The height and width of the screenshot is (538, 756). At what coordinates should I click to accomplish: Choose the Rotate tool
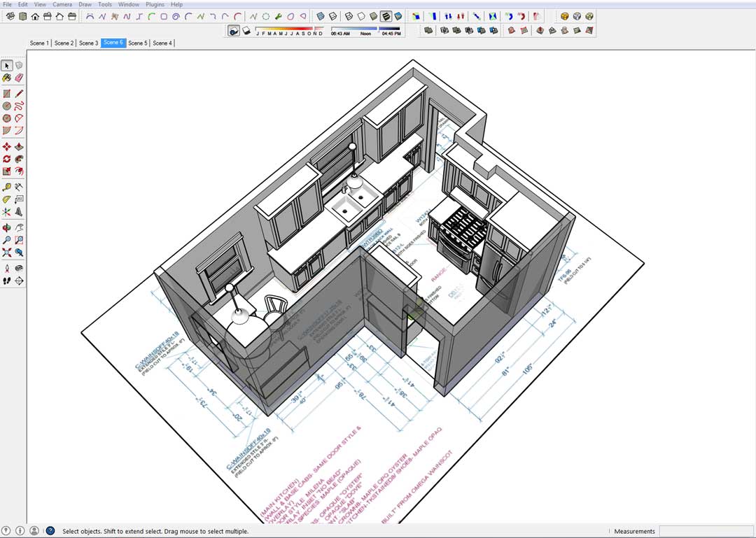[7, 159]
